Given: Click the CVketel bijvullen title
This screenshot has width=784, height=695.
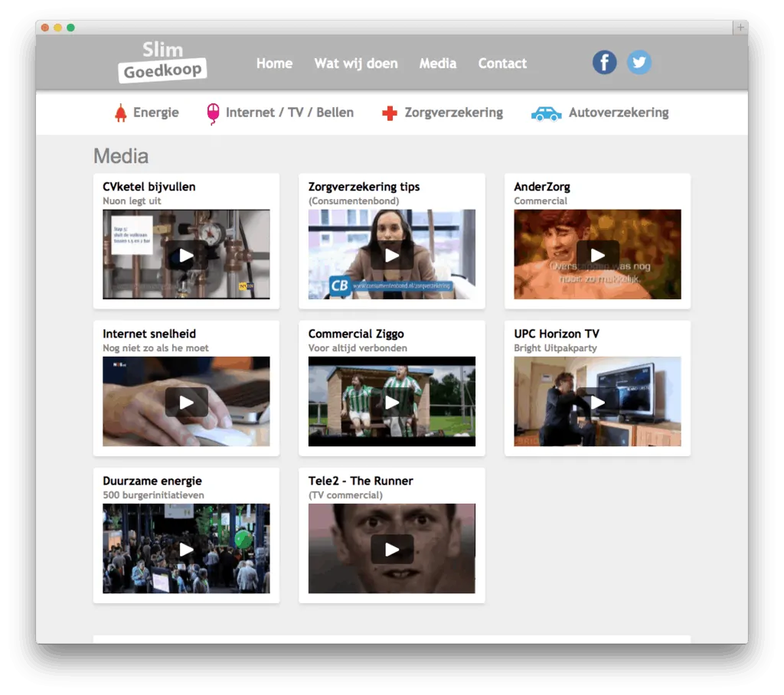Looking at the screenshot, I should [149, 187].
